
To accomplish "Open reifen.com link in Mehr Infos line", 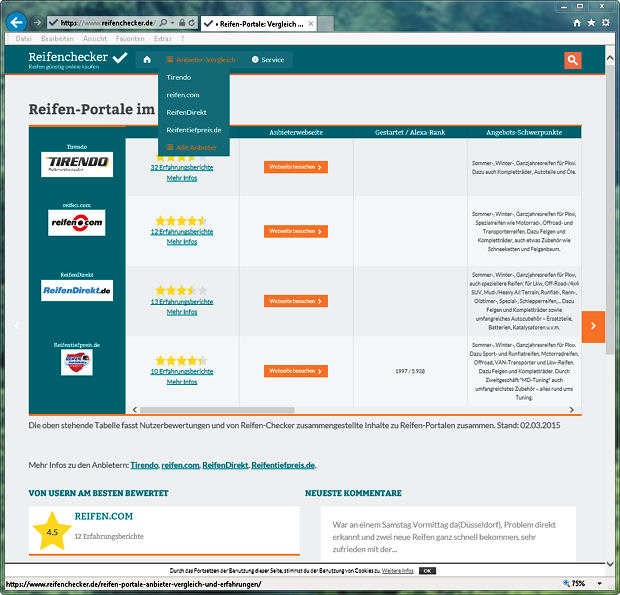I will pos(180,465).
